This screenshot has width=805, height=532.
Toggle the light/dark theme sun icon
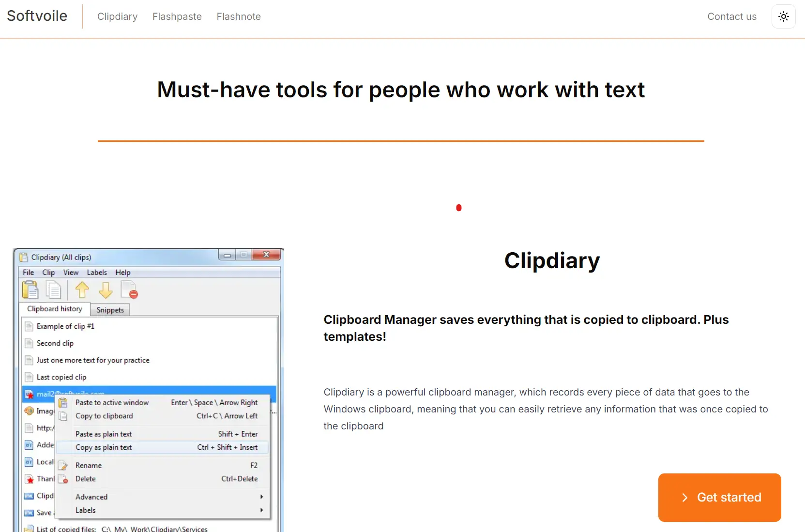coord(783,16)
